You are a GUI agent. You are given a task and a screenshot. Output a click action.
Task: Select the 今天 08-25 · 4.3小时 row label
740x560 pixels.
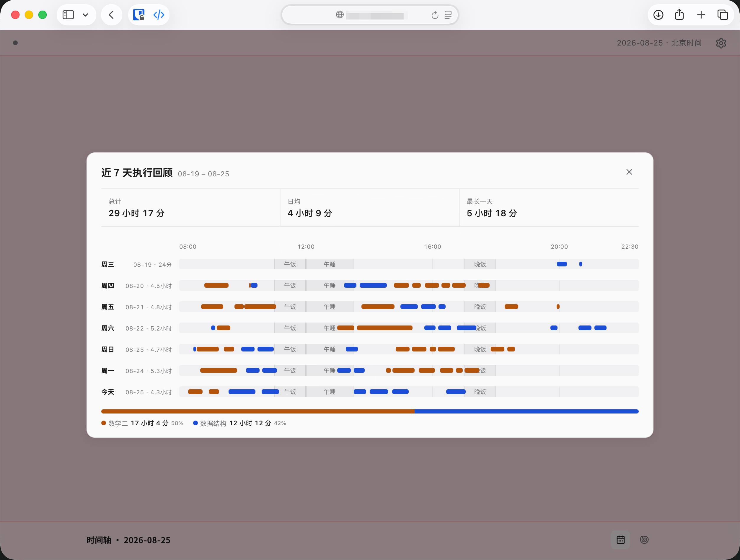pyautogui.click(x=136, y=392)
